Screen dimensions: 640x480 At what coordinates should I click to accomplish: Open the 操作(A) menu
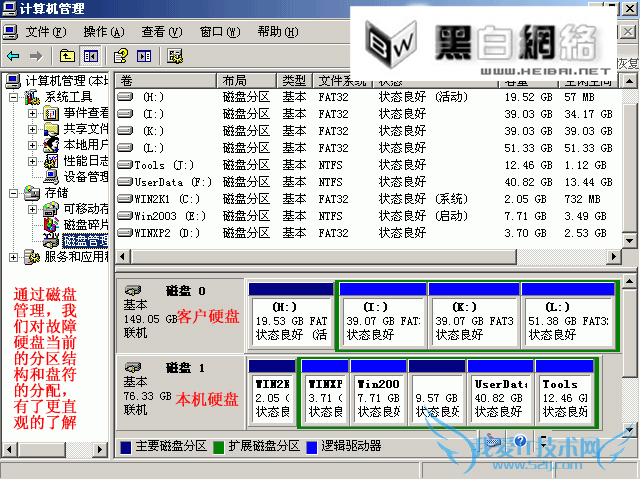103,32
